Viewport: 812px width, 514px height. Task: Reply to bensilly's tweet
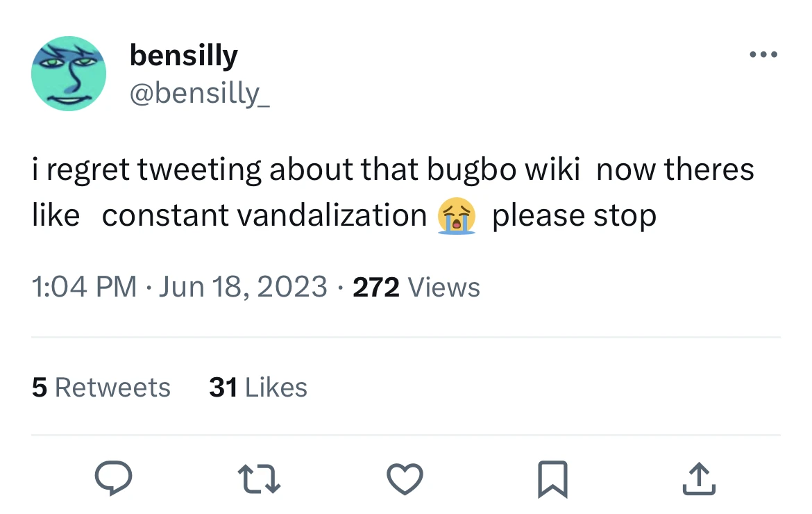112,479
